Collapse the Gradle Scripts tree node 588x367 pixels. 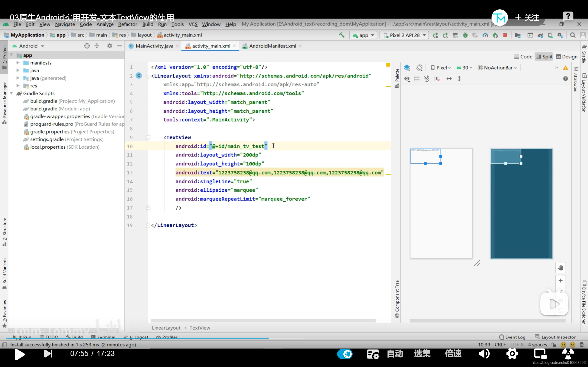[12, 93]
